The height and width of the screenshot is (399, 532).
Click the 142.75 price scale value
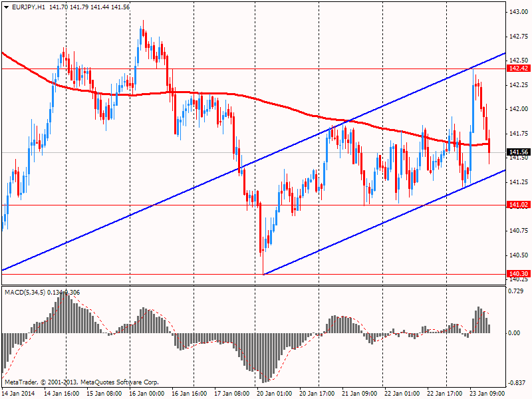(x=519, y=37)
